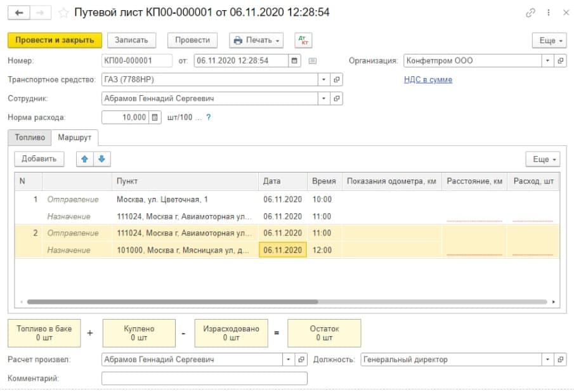The height and width of the screenshot is (392, 574).
Task: Open Должность record form icon
Action: click(x=561, y=360)
